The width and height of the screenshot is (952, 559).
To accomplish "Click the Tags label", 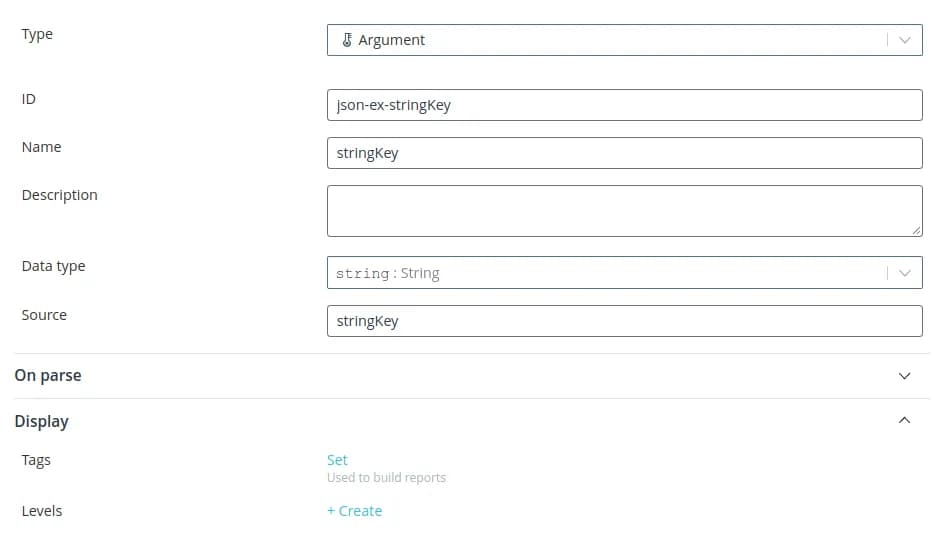I will [36, 460].
